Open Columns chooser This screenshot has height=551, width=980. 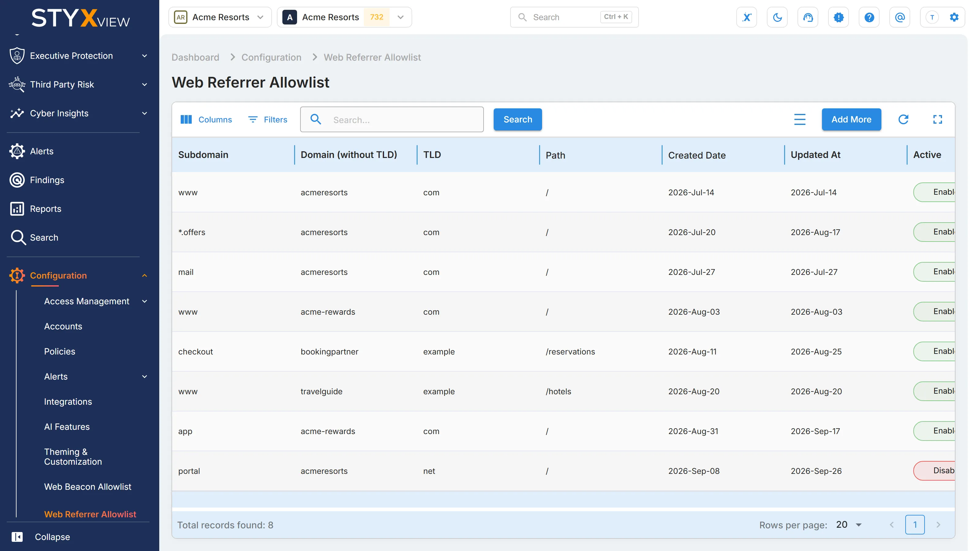point(206,119)
